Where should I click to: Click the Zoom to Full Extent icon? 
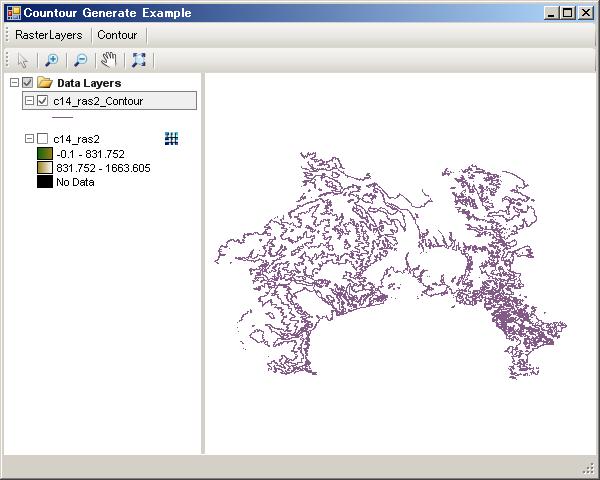[139, 59]
